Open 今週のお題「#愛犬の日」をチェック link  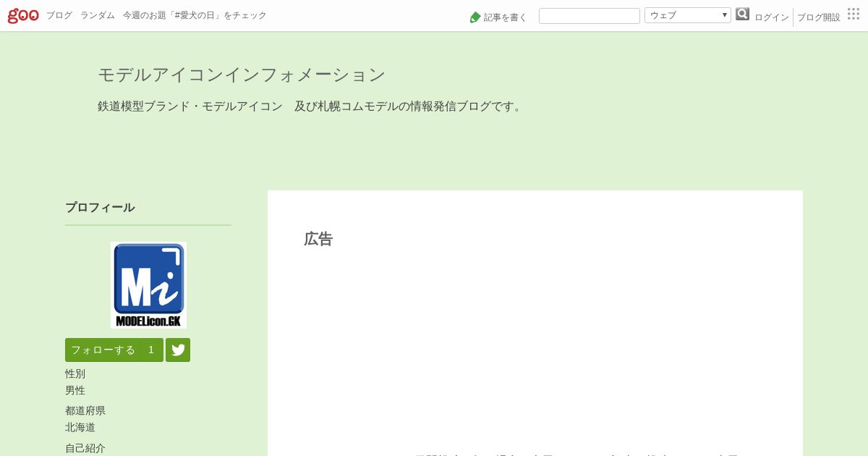tap(195, 15)
